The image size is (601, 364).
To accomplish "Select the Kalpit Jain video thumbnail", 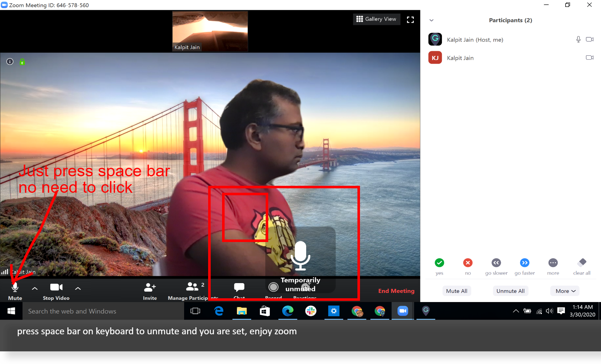I will pos(210,31).
